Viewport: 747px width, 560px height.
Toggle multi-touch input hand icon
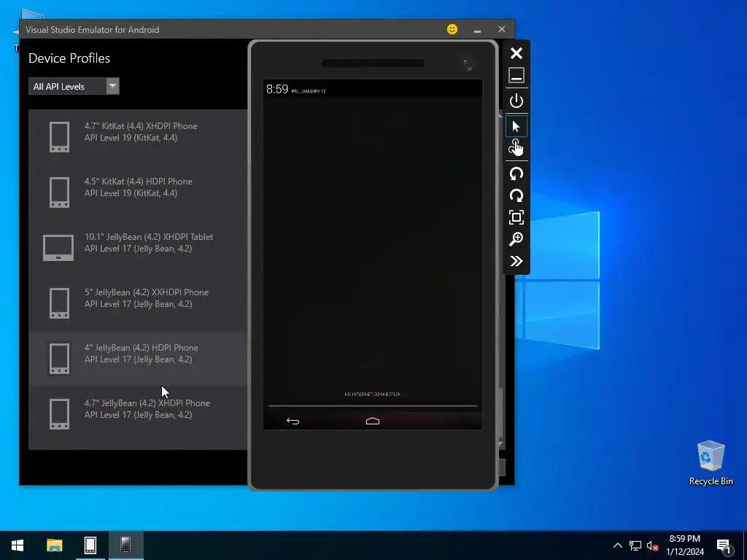516,148
